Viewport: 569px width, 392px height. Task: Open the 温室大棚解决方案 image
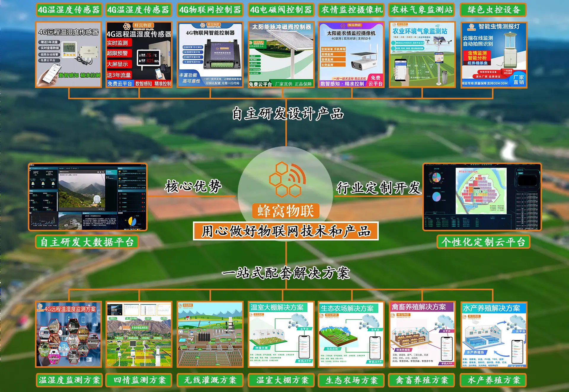coord(281,335)
